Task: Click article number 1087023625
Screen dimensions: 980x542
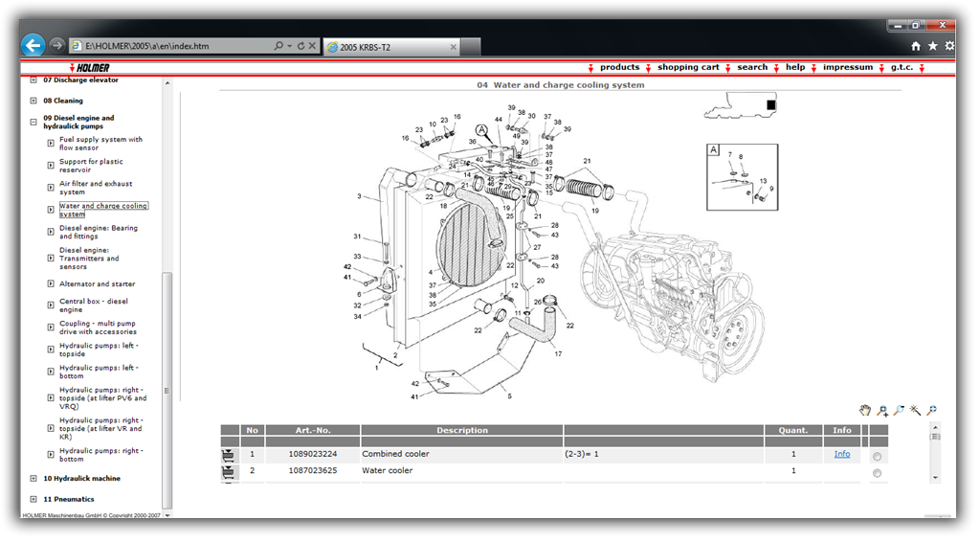Action: (313, 470)
